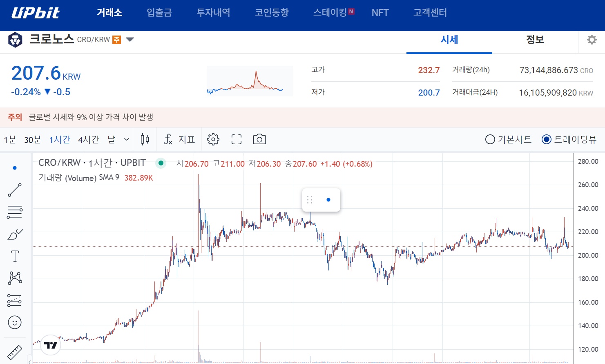The width and height of the screenshot is (605, 364).
Task: Select the dot cursor tool
Action: (x=15, y=168)
